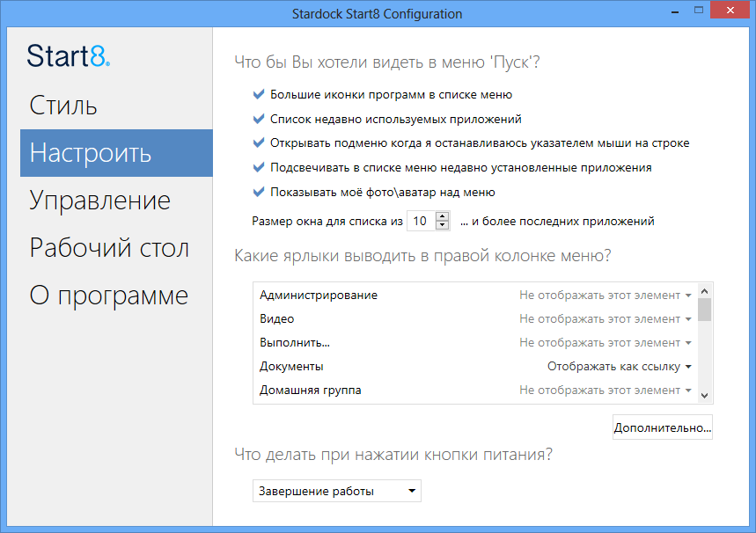Switch to the Стиль section
Image resolution: width=756 pixels, height=533 pixels.
pyautogui.click(x=63, y=105)
